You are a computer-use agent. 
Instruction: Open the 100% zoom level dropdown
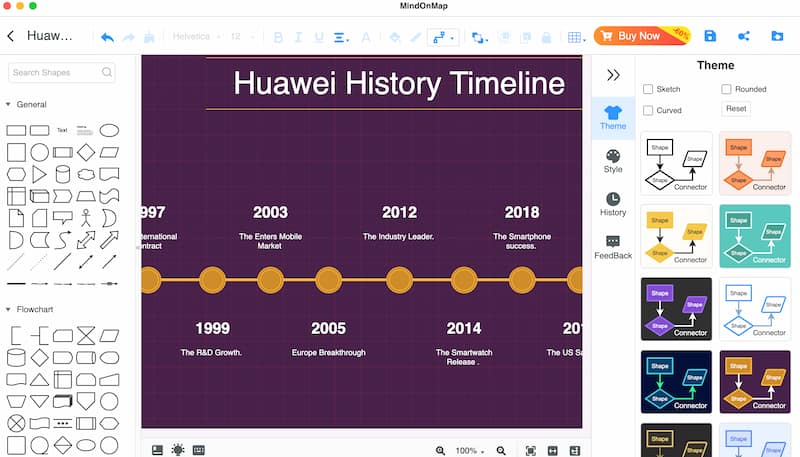click(x=470, y=450)
